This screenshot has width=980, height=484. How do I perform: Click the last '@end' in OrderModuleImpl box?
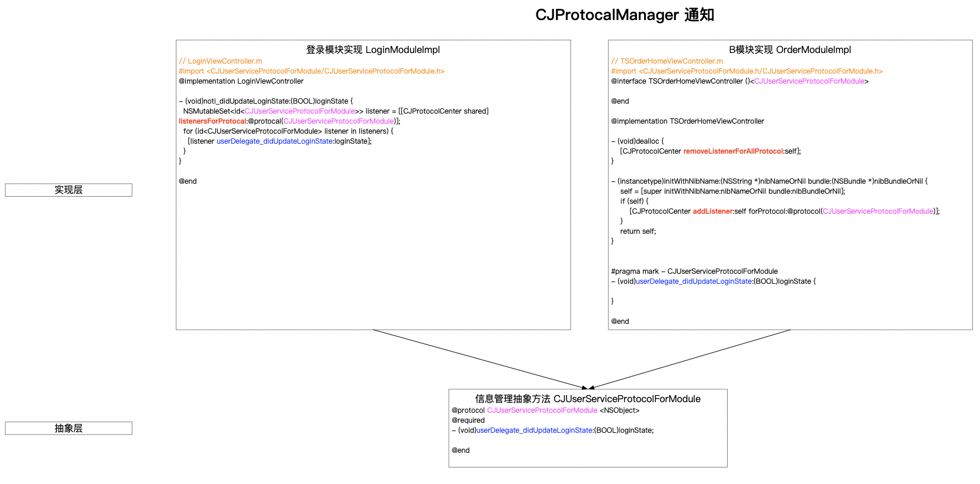click(620, 321)
